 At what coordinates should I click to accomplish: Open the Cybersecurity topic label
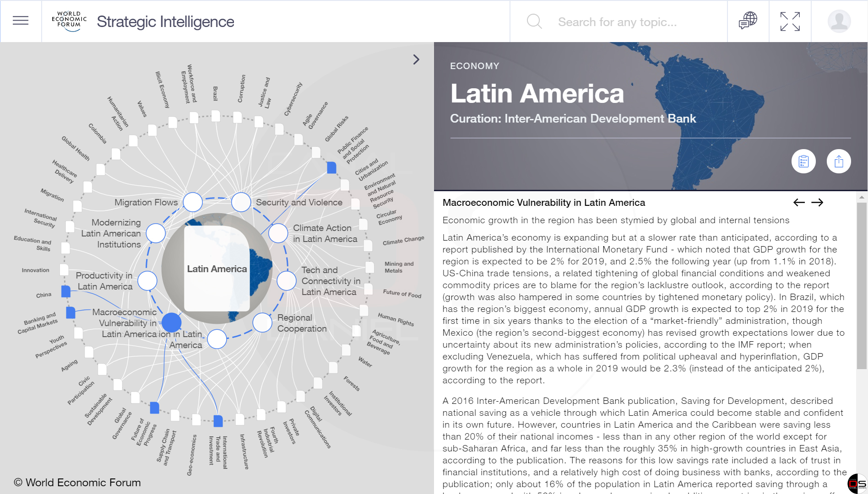coord(293,99)
